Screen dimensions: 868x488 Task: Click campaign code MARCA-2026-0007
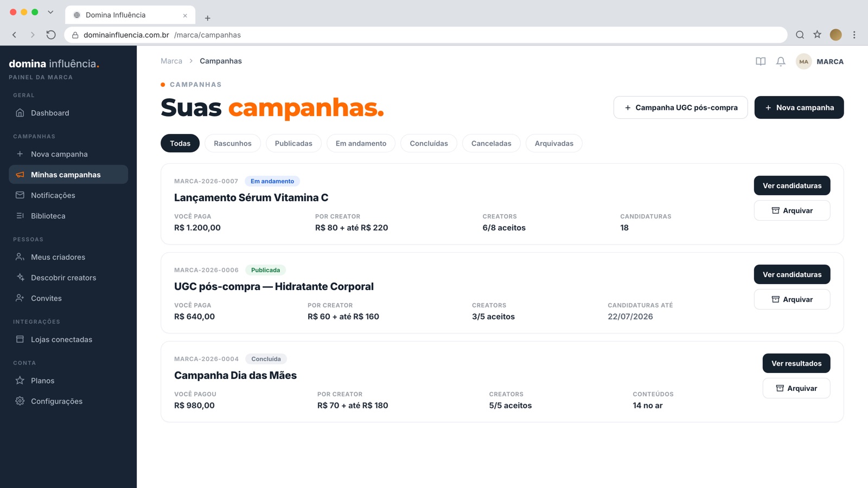tap(206, 181)
